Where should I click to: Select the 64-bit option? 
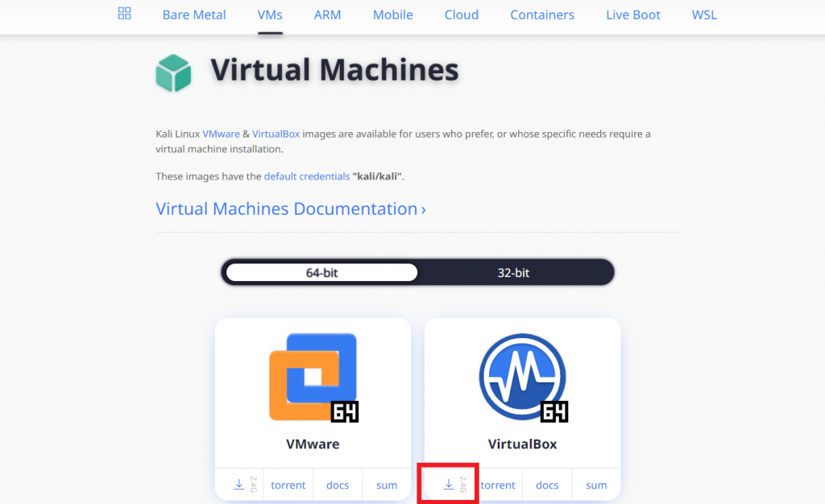tap(321, 272)
